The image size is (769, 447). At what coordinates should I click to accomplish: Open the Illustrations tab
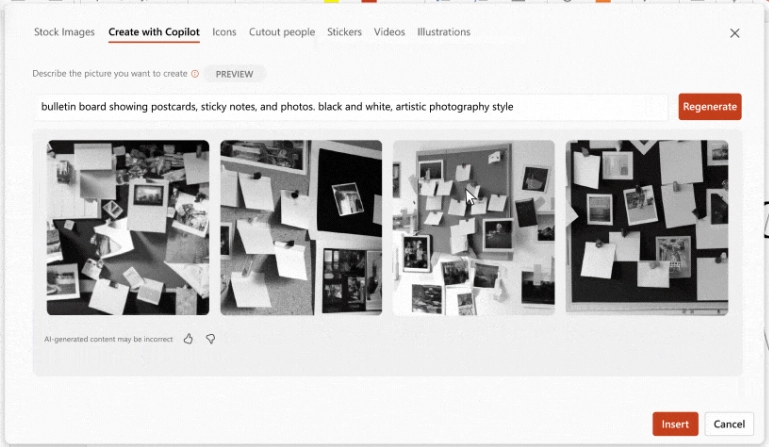pos(444,32)
